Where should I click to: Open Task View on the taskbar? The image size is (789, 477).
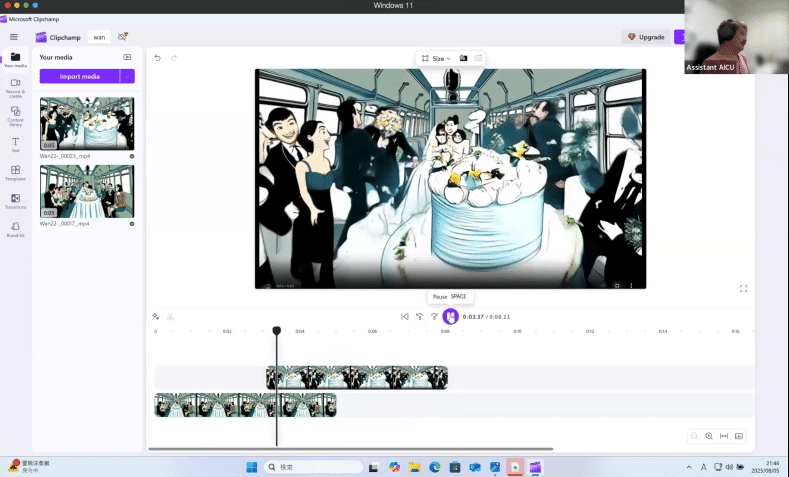[373, 467]
